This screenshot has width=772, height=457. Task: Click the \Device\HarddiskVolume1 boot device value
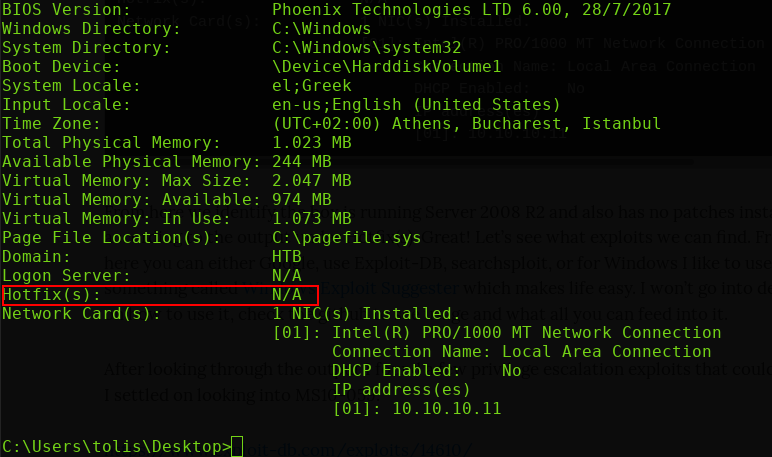click(386, 67)
